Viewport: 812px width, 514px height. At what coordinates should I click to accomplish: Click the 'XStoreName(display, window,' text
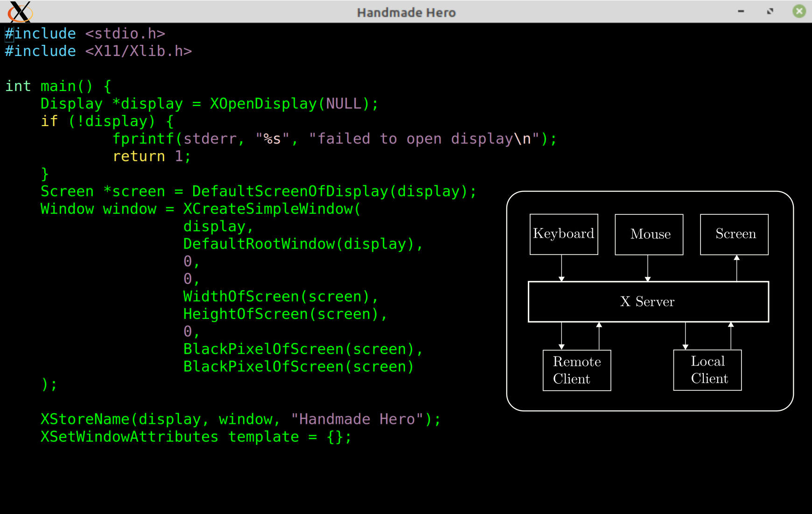tap(161, 419)
